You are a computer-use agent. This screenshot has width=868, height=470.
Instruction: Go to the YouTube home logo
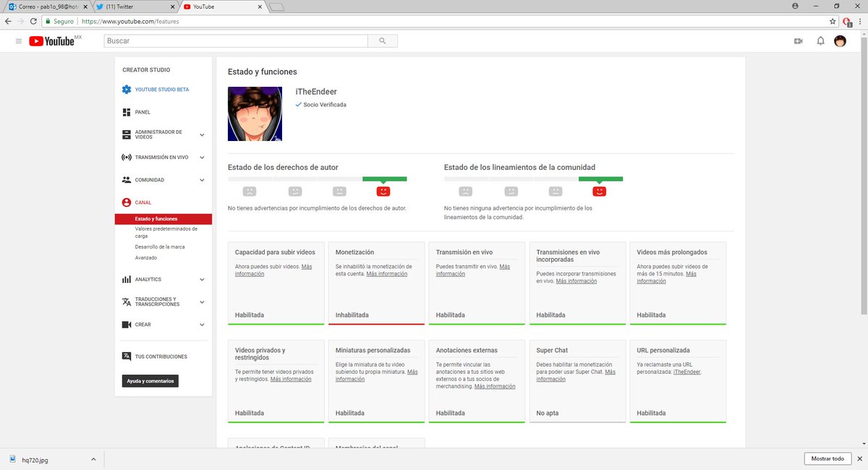(52, 41)
